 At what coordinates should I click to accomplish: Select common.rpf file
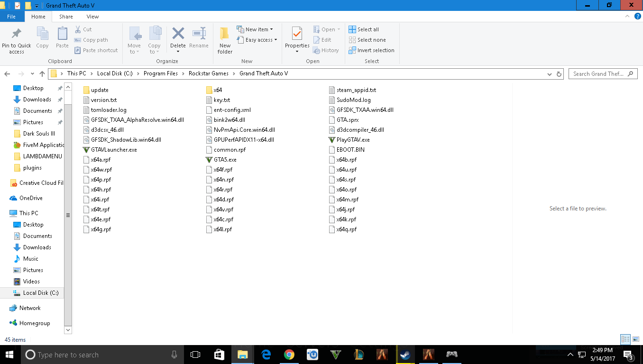(x=226, y=150)
